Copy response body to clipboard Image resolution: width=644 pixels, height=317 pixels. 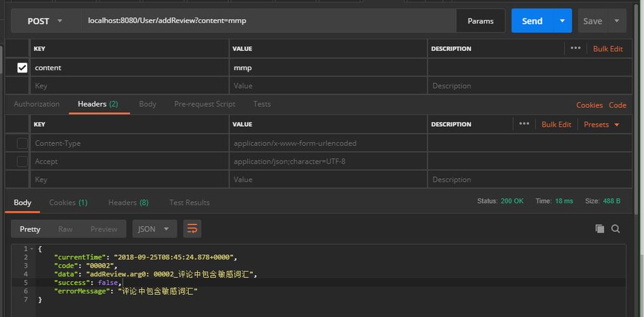click(x=600, y=229)
